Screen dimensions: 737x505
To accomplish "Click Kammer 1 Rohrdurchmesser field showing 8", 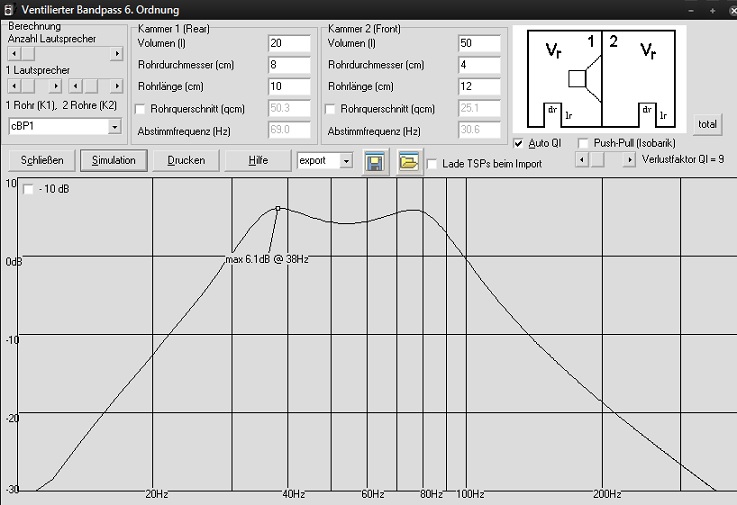I will click(x=289, y=65).
